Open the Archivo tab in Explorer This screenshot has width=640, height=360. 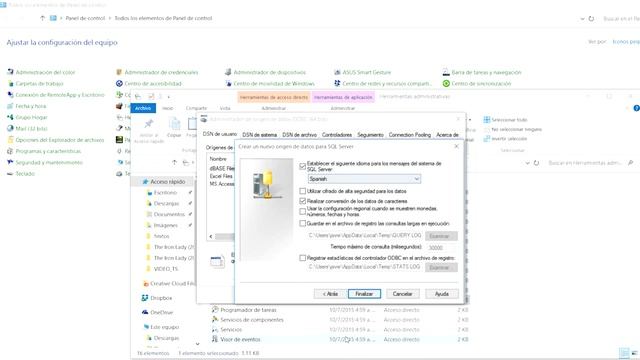point(143,108)
